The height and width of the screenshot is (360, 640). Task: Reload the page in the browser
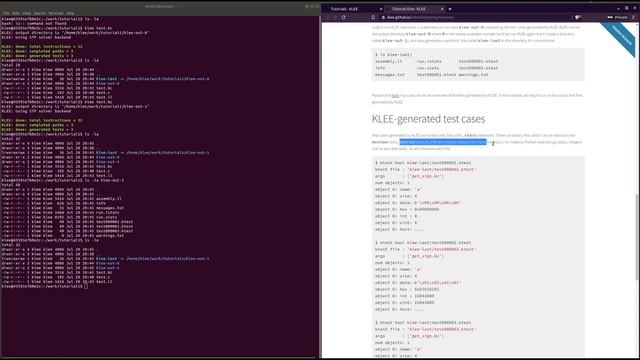tap(344, 18)
